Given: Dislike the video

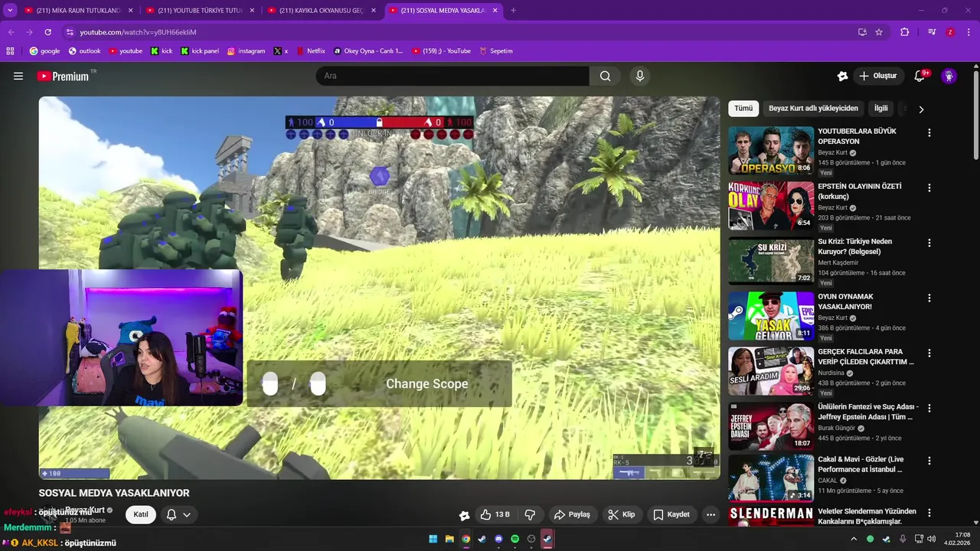Looking at the screenshot, I should 530,514.
